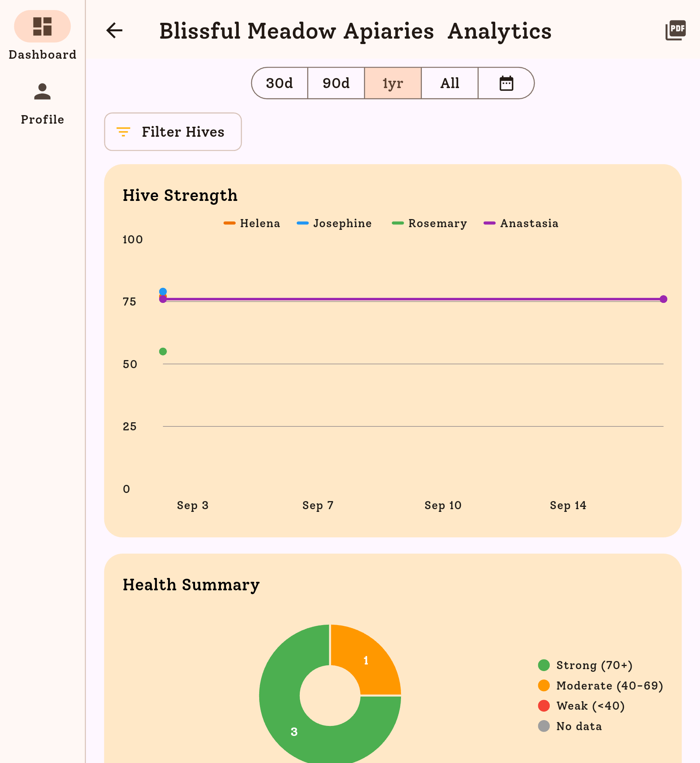Toggle the Josephine series in the legend
The height and width of the screenshot is (763, 700).
(333, 223)
